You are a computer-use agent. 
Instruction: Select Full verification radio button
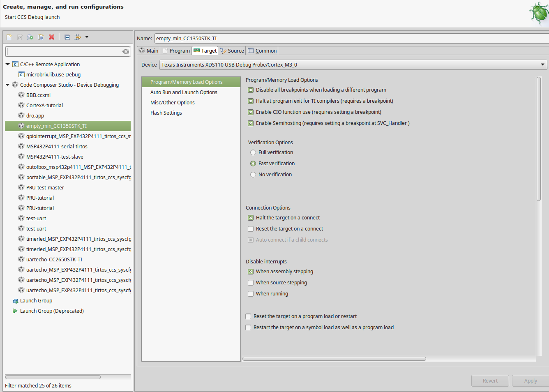coord(253,152)
